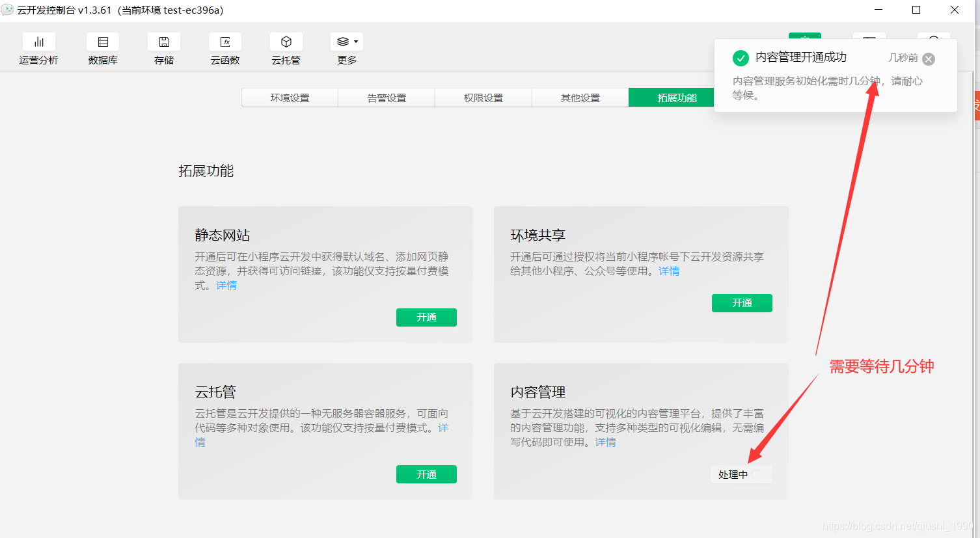Click the 拓展功能 page heading

pyautogui.click(x=206, y=171)
